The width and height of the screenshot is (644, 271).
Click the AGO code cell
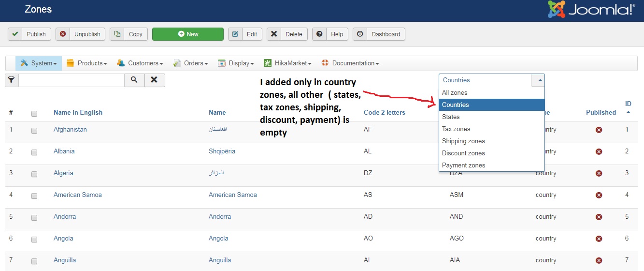pyautogui.click(x=457, y=239)
